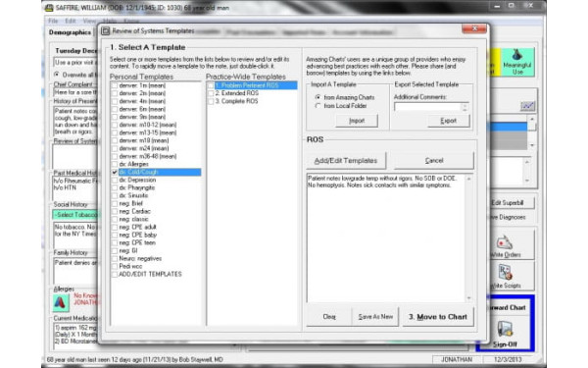The image size is (588, 368).
Task: Click the Import template button
Action: click(357, 121)
